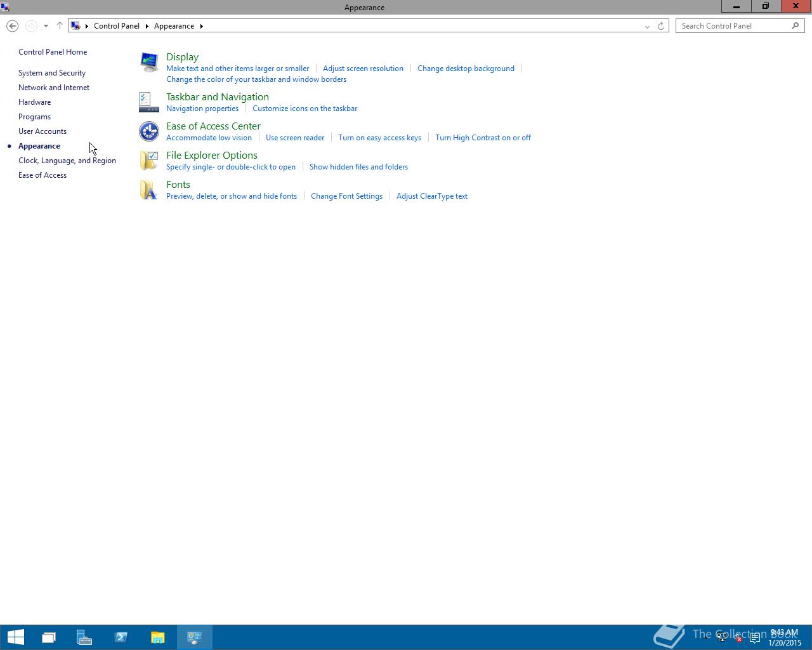Open the Taskbar and Navigation icon
The image size is (812, 650).
(148, 102)
